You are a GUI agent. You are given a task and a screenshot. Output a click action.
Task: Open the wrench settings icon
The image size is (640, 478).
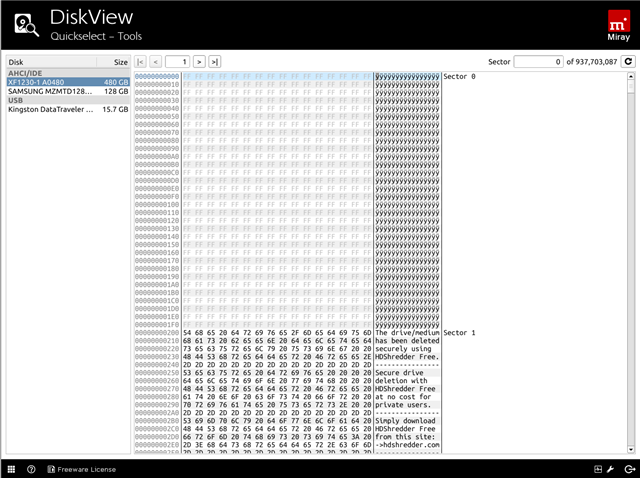coord(611,469)
